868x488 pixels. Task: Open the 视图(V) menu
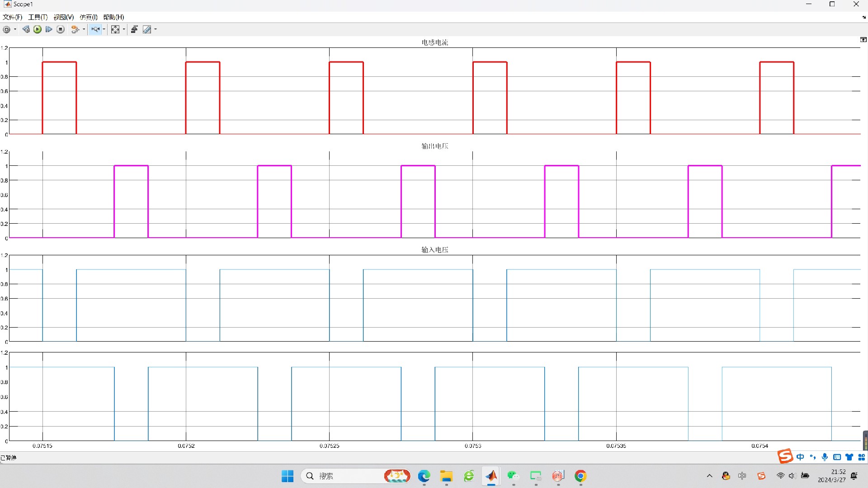63,17
